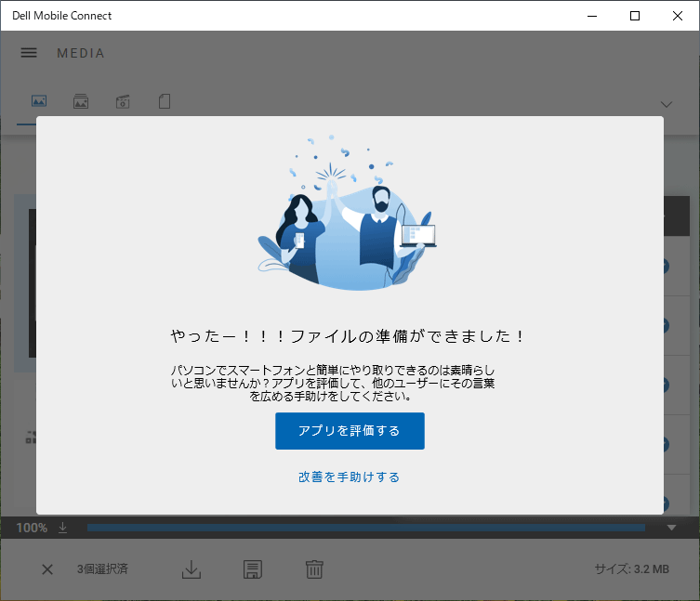Click the アプリを評価する button
Viewport: 700px width, 601px height.
[x=350, y=431]
